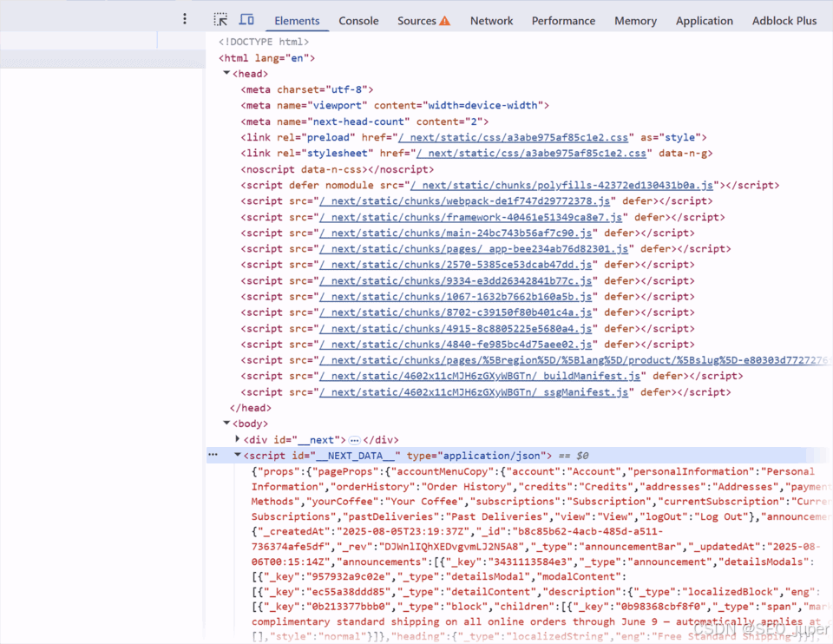The image size is (833, 644).
Task: Select the closing </head> tag
Action: 250,408
